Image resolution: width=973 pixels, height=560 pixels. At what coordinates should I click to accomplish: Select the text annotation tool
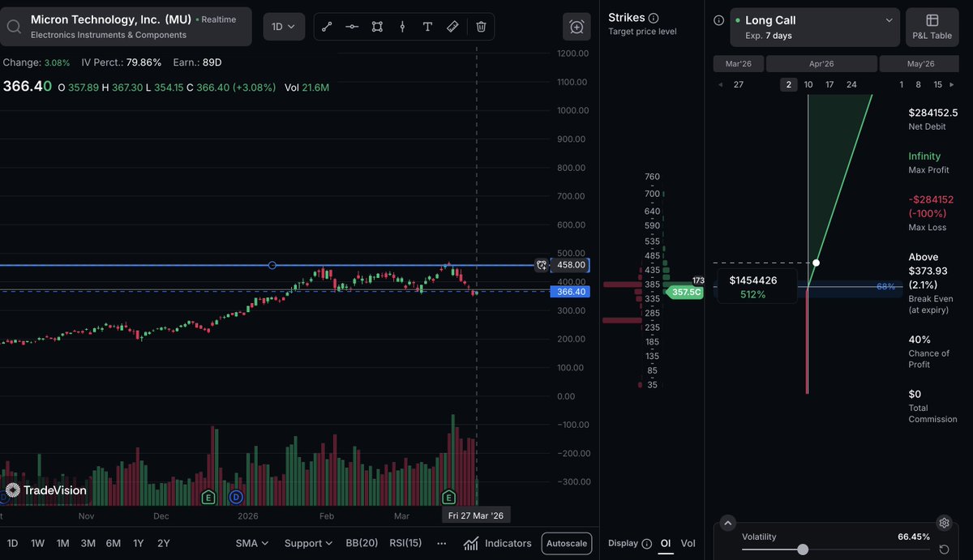click(x=427, y=27)
